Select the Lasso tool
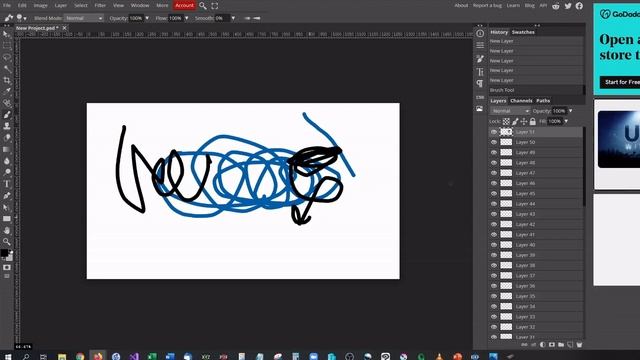 [x=7, y=57]
